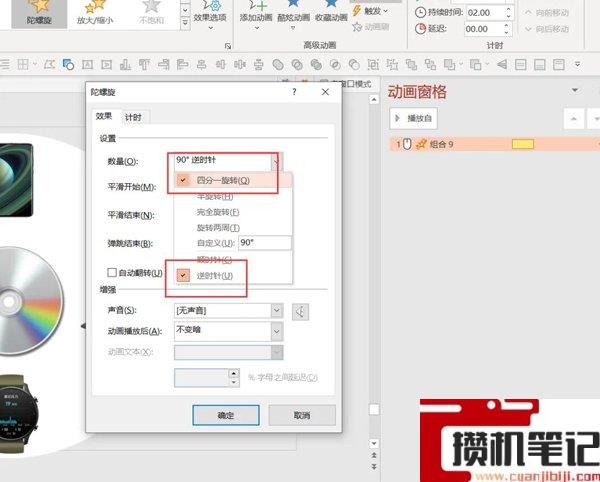Viewport: 600px width, 482px height.
Task: Click the speaker volume icon button
Action: click(x=300, y=312)
